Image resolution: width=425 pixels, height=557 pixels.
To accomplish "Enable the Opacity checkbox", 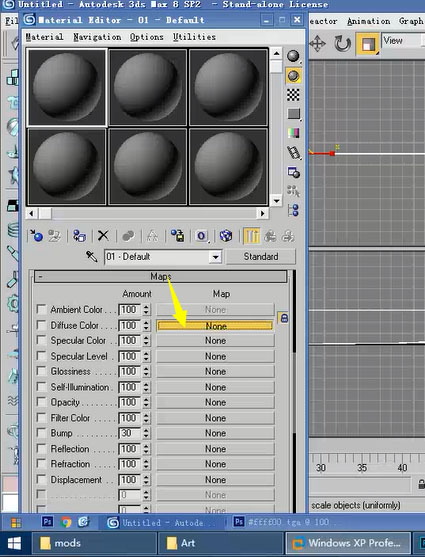I will [42, 402].
